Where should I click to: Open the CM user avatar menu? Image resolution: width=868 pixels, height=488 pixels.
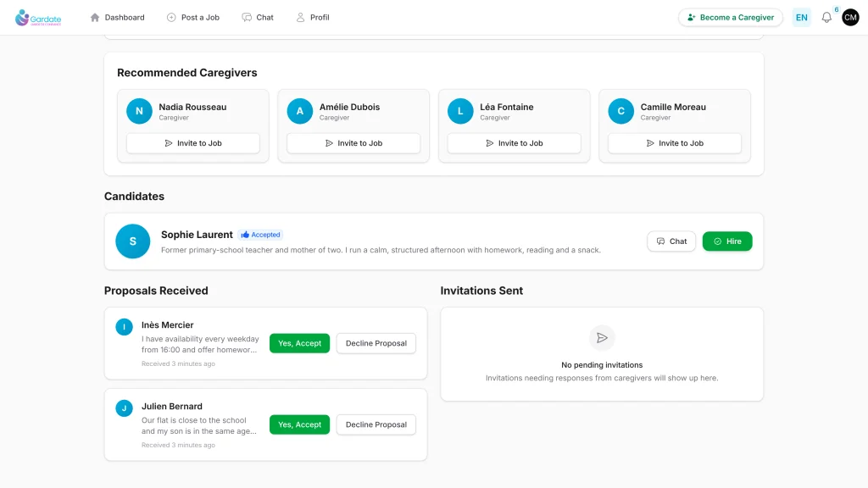click(850, 18)
